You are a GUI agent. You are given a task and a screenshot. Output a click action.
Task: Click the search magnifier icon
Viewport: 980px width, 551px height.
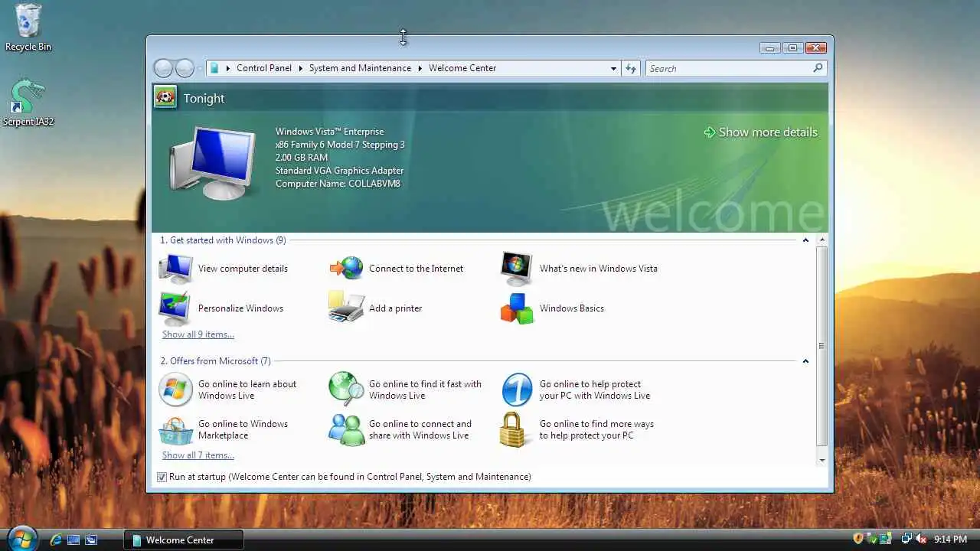click(818, 68)
